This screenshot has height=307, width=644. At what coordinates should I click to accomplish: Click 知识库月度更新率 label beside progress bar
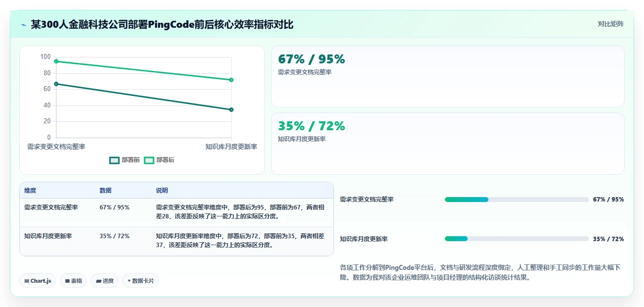(364, 239)
